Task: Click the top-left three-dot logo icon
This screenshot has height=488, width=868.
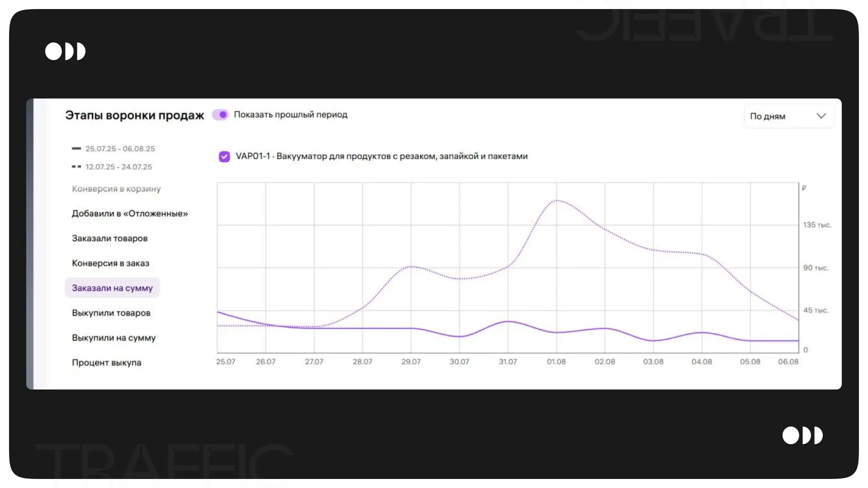Action: click(x=65, y=51)
